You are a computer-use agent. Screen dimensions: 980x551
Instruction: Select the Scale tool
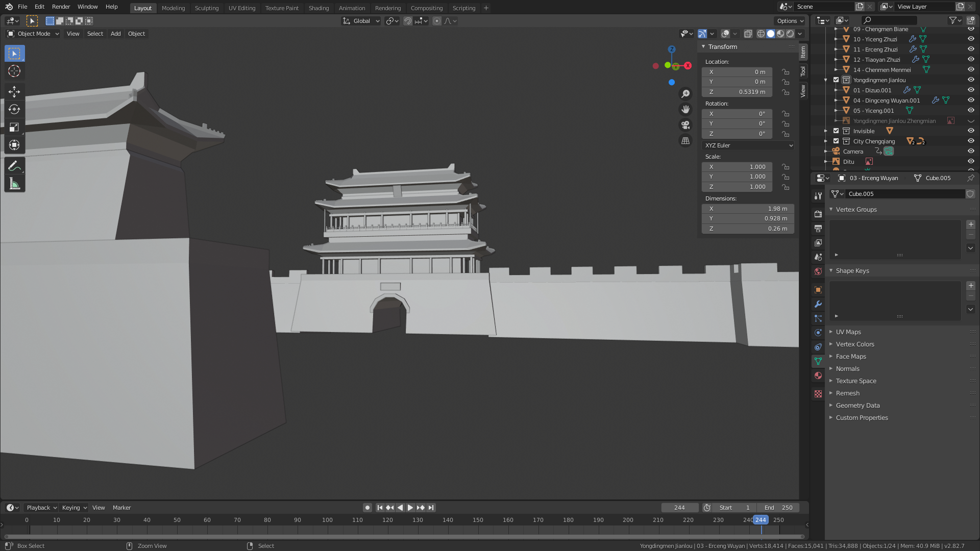pyautogui.click(x=14, y=127)
